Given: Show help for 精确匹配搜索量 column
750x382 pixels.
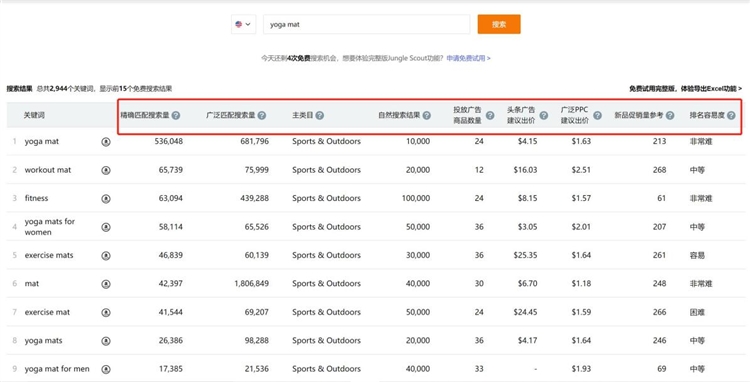Looking at the screenshot, I should [x=176, y=115].
